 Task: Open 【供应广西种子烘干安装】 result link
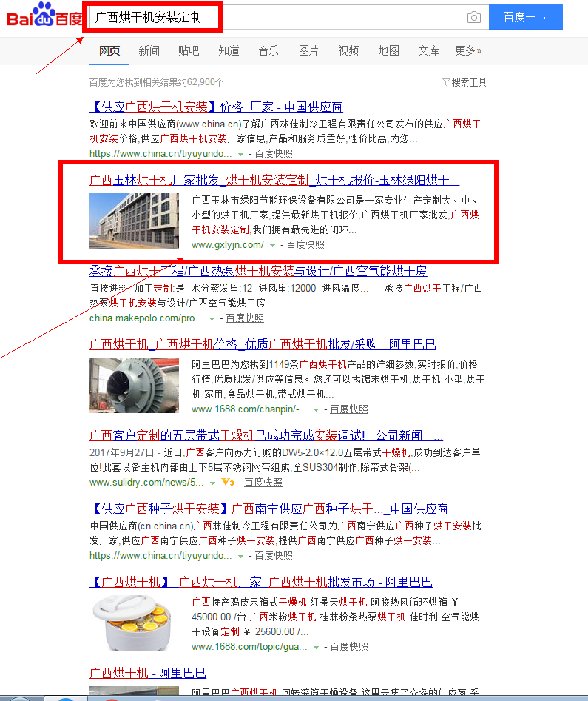269,509
